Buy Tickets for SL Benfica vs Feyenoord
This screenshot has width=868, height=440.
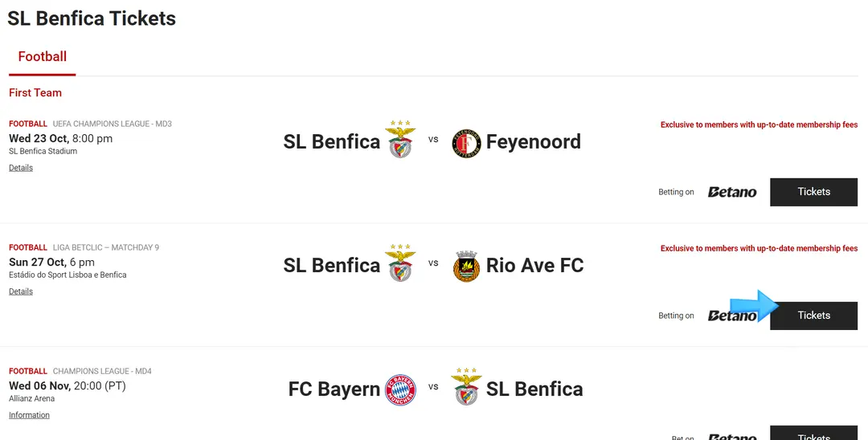click(x=813, y=192)
